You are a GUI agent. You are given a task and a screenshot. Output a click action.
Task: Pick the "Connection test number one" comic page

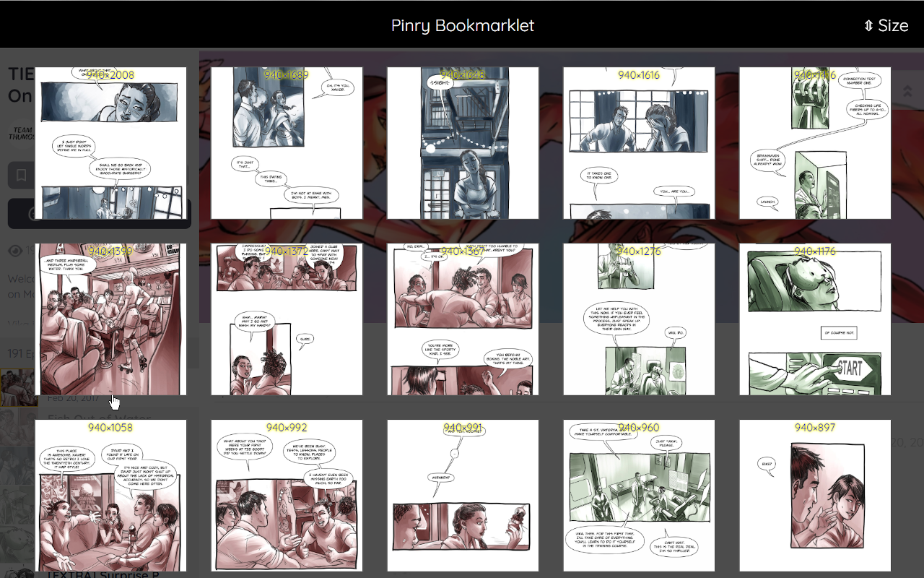[815, 143]
